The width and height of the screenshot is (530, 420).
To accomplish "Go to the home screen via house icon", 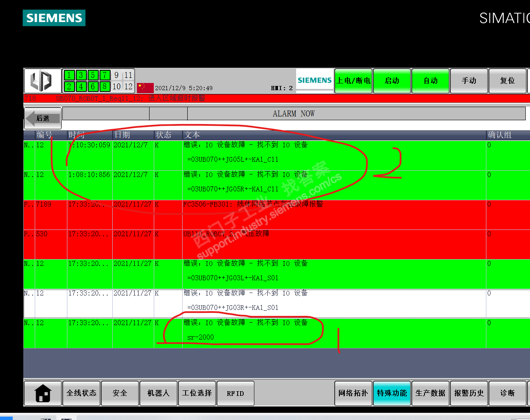I will pos(43,393).
